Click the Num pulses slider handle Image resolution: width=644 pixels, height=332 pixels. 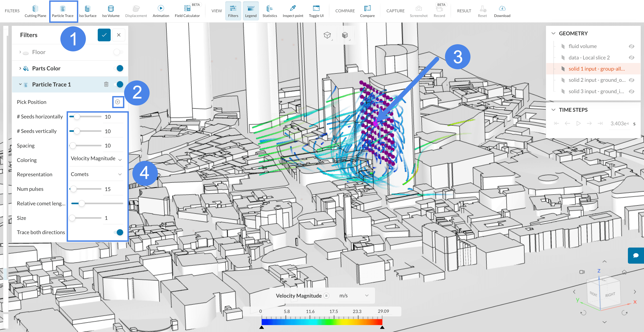coord(73,189)
